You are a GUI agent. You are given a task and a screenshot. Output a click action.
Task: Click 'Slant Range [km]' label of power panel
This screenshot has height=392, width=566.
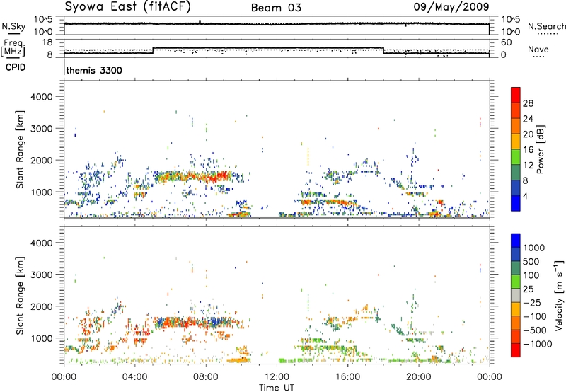(x=20, y=149)
